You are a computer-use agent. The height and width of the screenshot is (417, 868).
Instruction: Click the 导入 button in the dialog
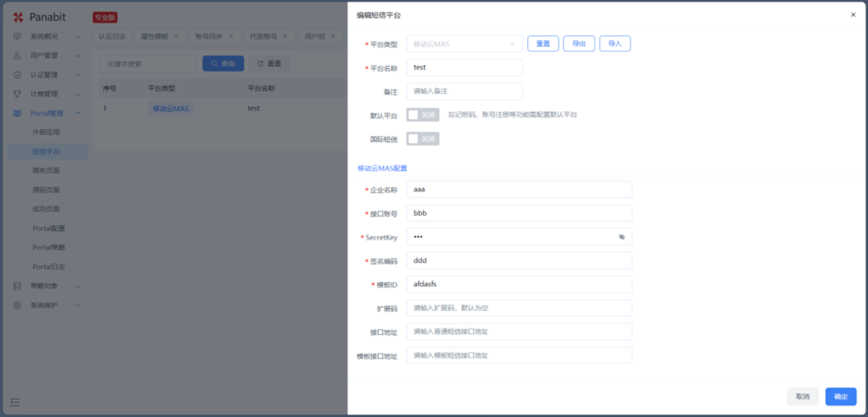pyautogui.click(x=615, y=43)
